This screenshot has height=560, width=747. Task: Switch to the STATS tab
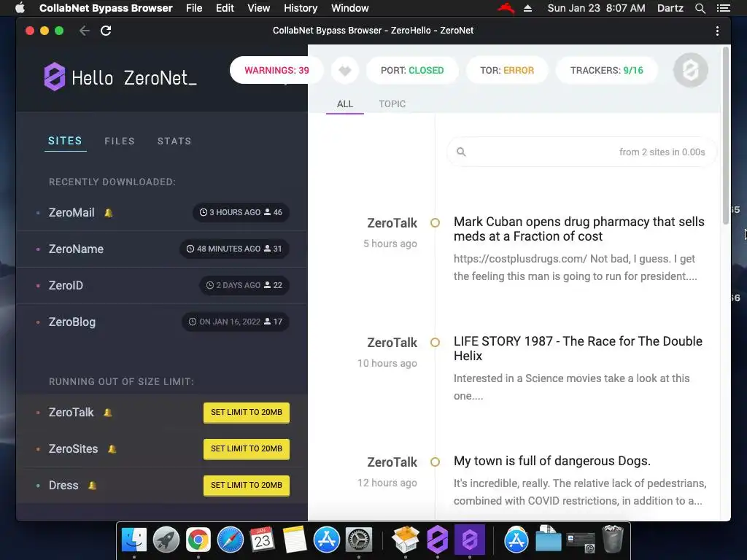coord(174,141)
